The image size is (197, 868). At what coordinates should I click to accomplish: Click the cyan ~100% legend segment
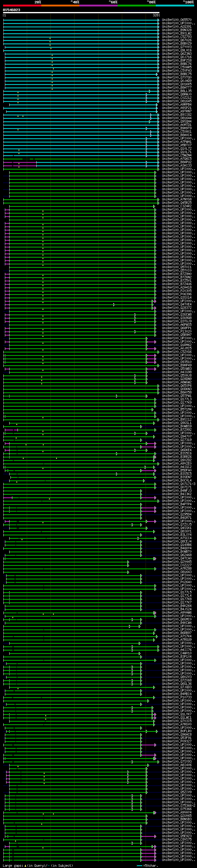coord(175,6)
